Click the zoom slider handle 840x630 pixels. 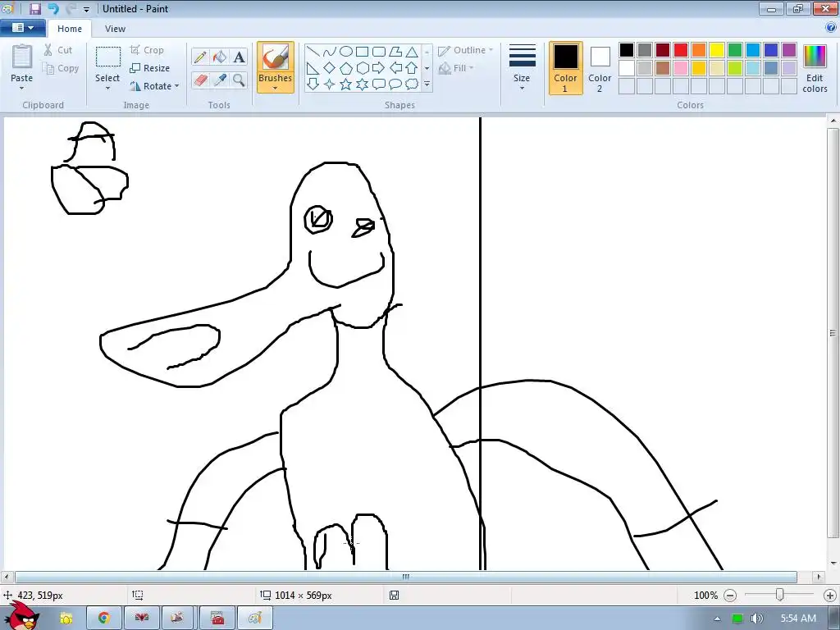click(780, 596)
